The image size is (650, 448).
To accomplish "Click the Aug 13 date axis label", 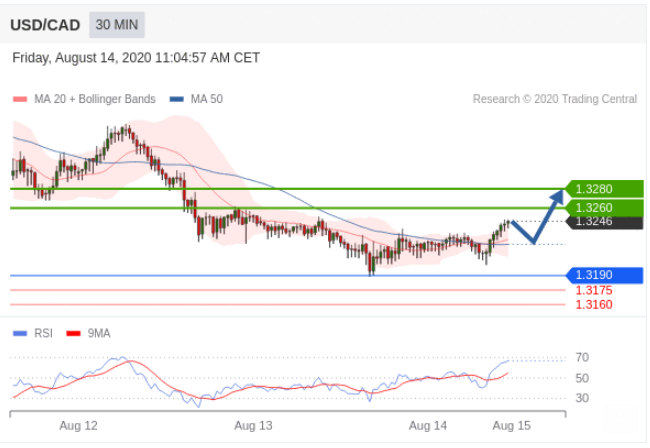I will pyautogui.click(x=253, y=425).
